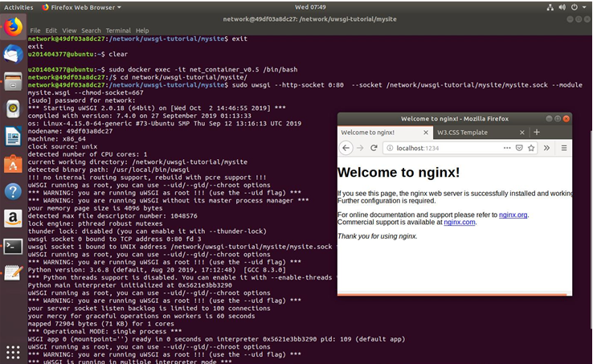Go forward in Firefox

(360, 148)
